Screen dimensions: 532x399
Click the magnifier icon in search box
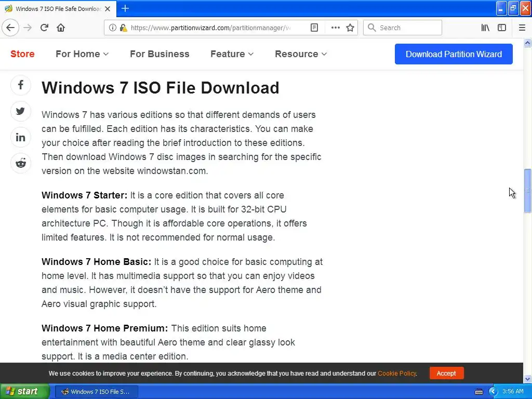(372, 28)
